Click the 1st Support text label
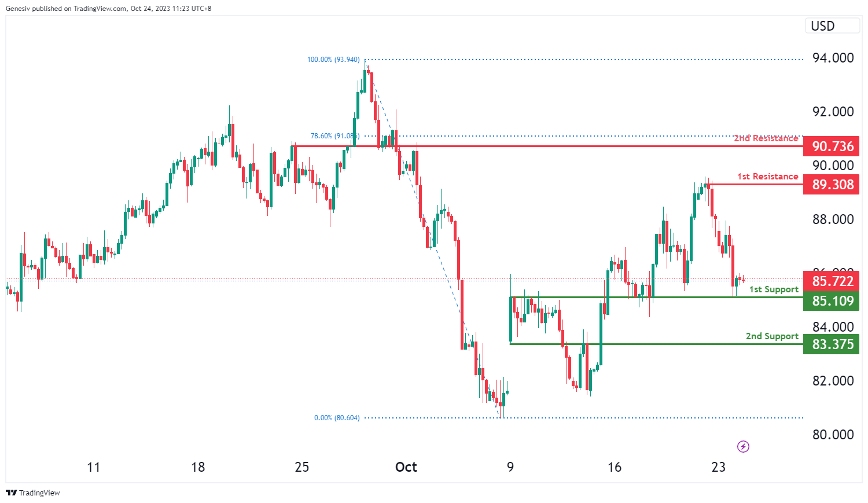The height and width of the screenshot is (503, 868). 774,289
